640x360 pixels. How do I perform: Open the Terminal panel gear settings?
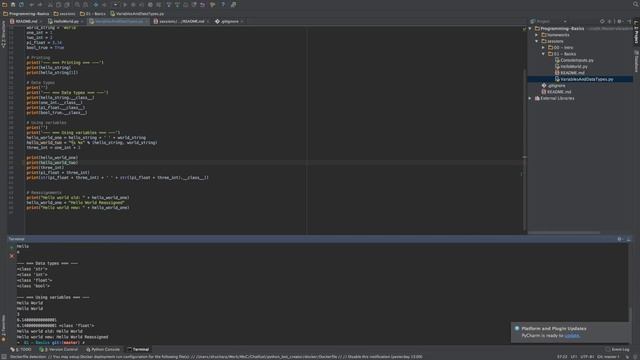[620, 239]
